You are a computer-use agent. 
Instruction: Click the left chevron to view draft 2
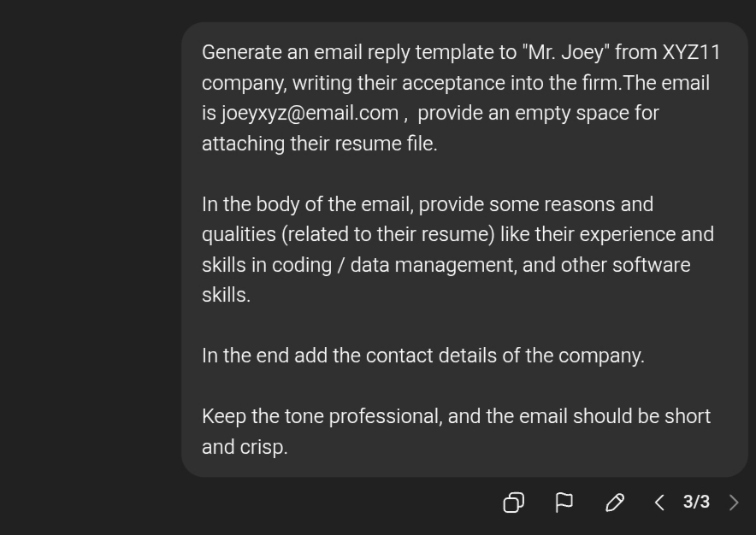pos(659,503)
